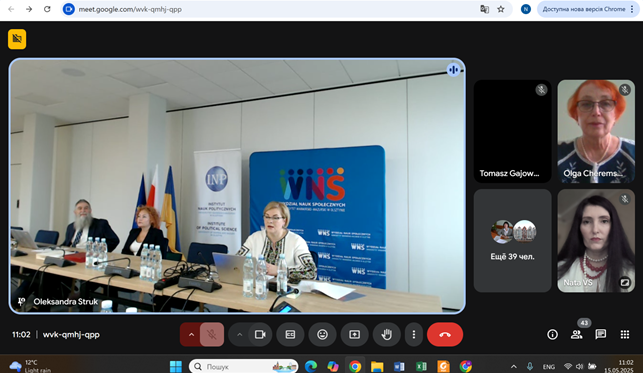Open the emoji reactions button
The height and width of the screenshot is (373, 643).
tap(322, 334)
